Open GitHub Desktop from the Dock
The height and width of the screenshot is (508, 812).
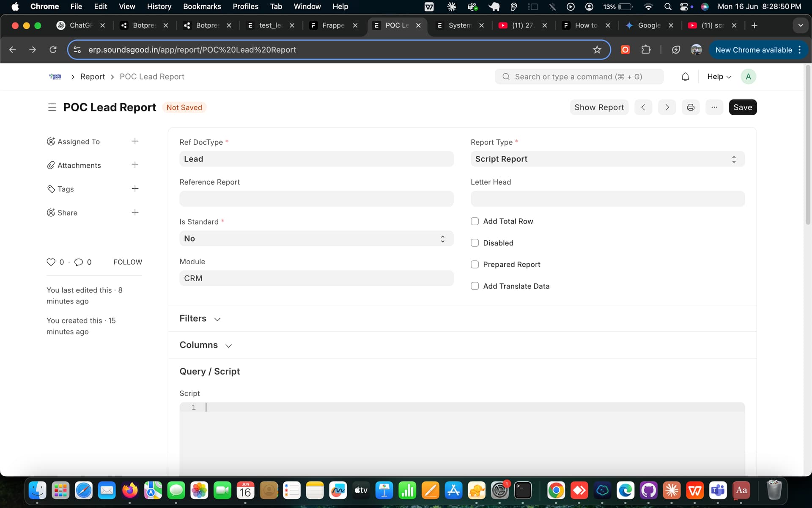click(x=648, y=491)
